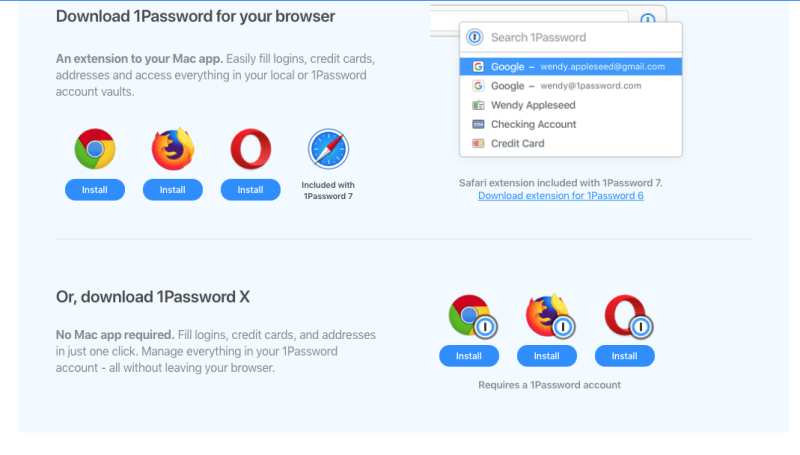Click the Opera icon for the Mac extension
Screen dimensions: 800x455
[251, 149]
